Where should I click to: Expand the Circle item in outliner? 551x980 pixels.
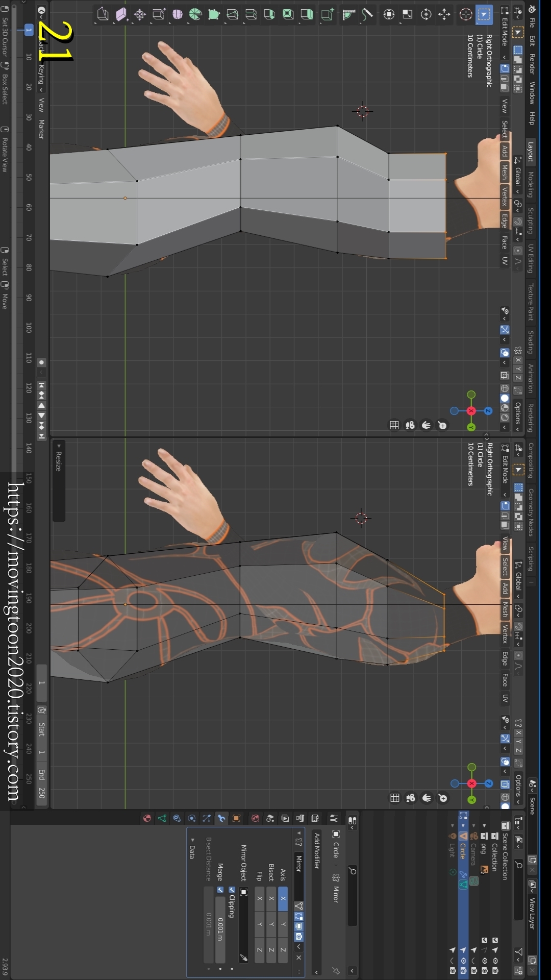[x=463, y=825]
